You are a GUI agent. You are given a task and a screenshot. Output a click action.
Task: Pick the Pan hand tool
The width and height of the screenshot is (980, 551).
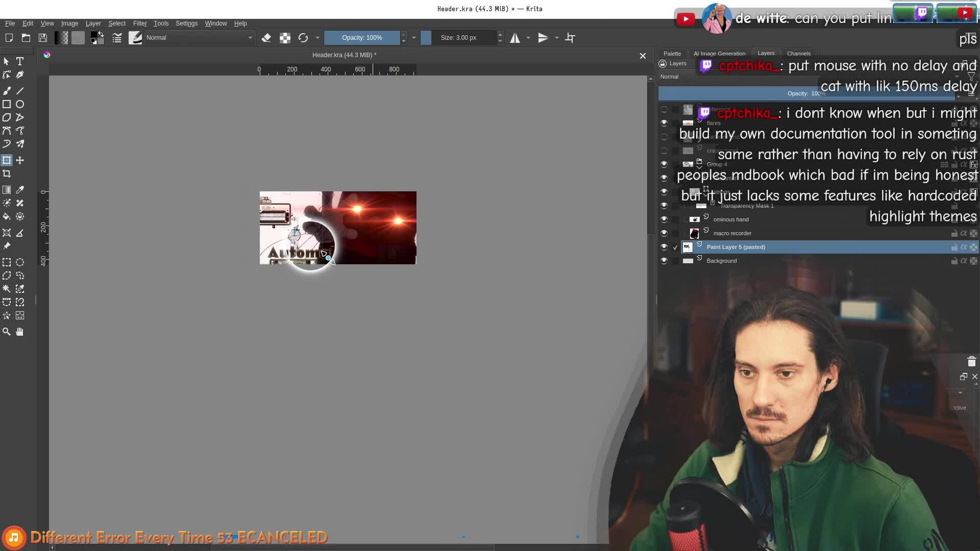(20, 332)
